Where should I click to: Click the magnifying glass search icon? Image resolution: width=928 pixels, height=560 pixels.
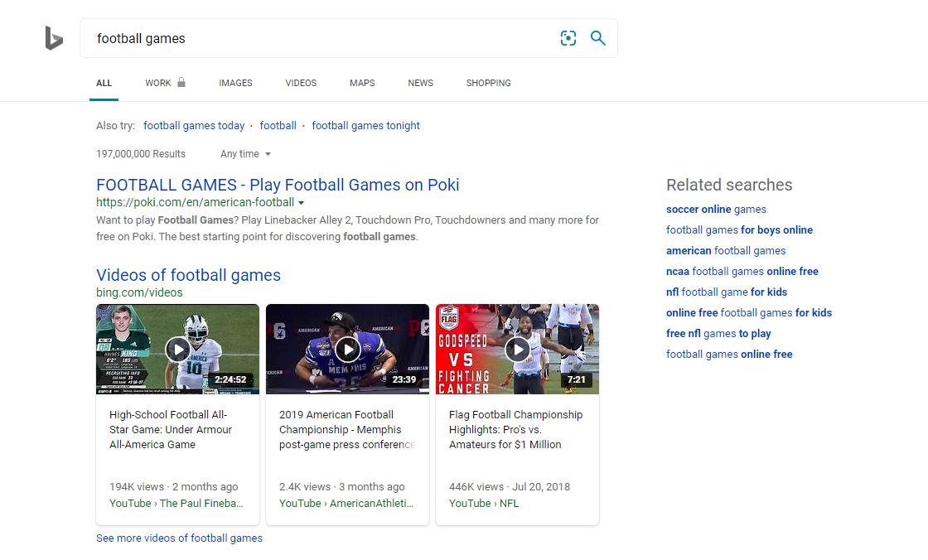point(597,38)
